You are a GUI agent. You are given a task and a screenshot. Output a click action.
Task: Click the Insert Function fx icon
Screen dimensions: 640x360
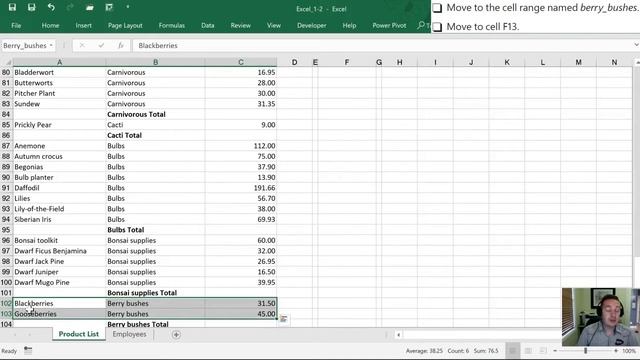pos(121,45)
